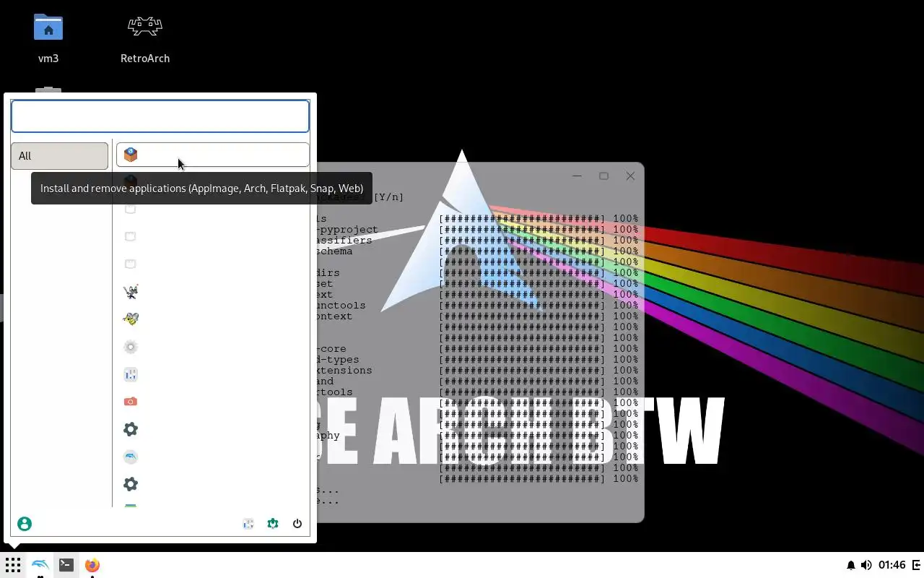This screenshot has width=924, height=578.
Task: Open Dolphin emulator from the taskbar
Action: (x=40, y=565)
